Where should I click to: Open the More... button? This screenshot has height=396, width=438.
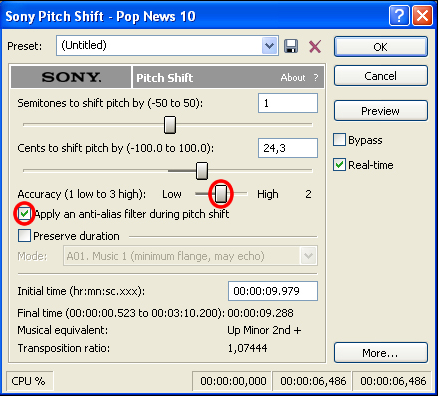pos(381,353)
